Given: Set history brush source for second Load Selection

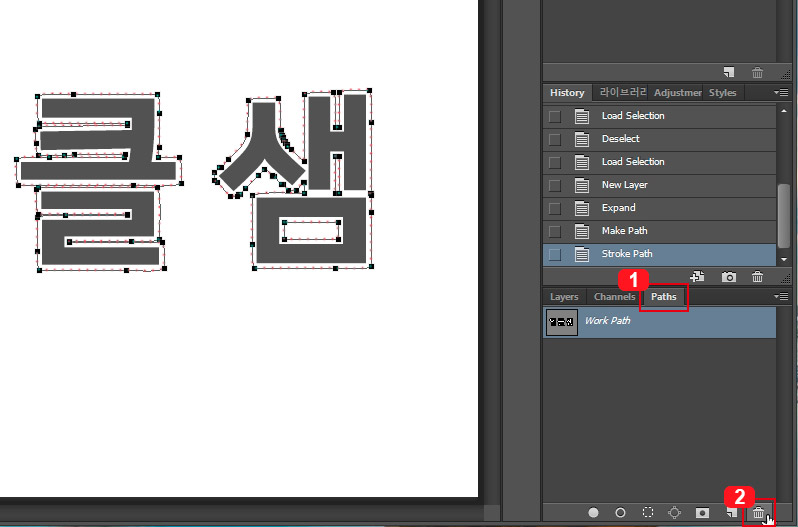Looking at the screenshot, I should [555, 162].
